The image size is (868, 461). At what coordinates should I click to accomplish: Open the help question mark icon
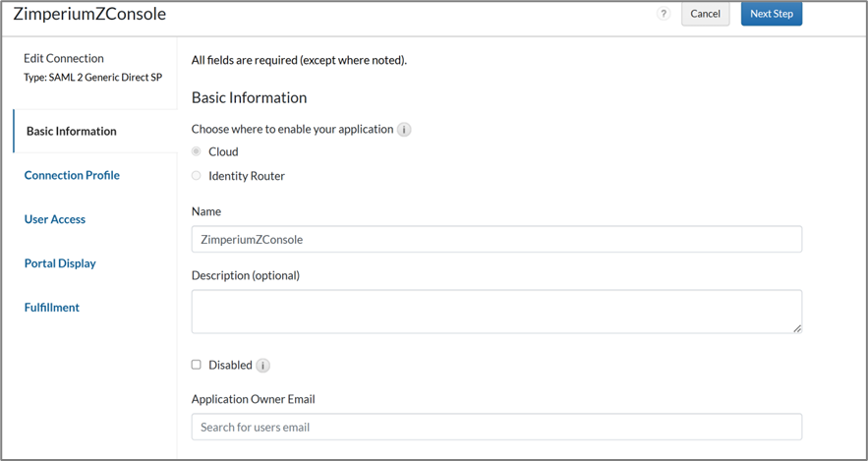coord(664,14)
